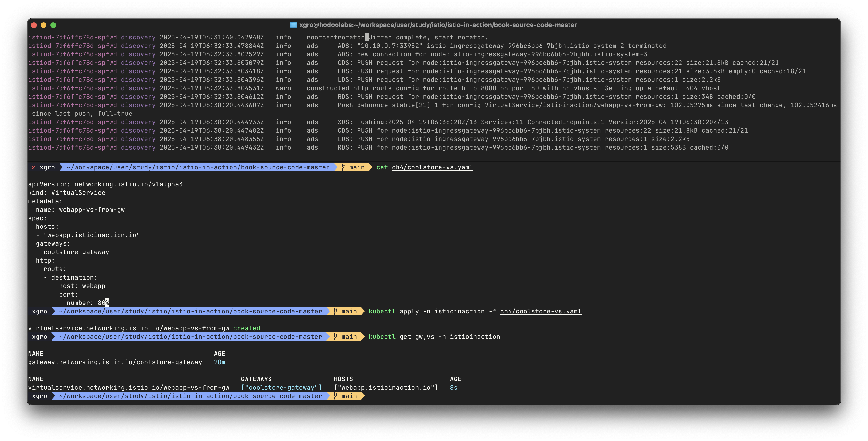Click log timestamp '2025-04-19T06:32:33.478844Z'

click(x=212, y=46)
